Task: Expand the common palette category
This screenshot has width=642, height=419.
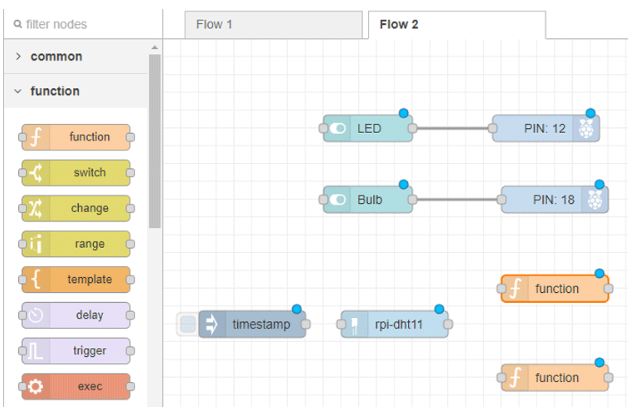Action: click(x=18, y=57)
